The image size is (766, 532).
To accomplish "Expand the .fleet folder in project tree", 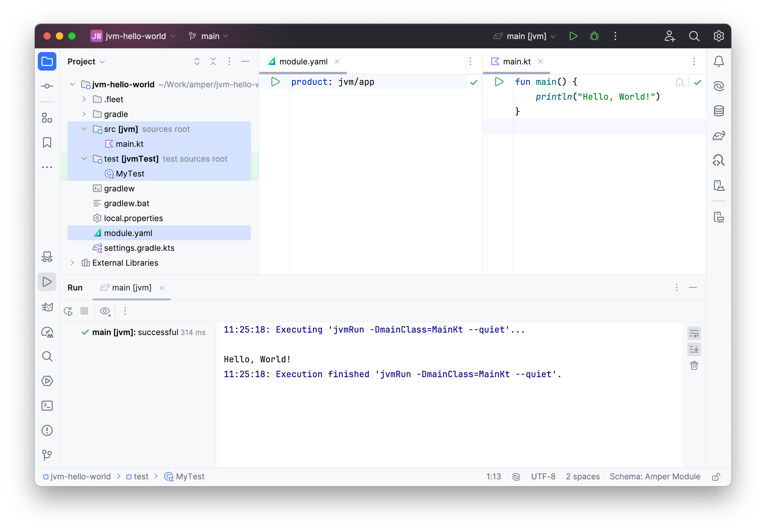I will [x=84, y=99].
